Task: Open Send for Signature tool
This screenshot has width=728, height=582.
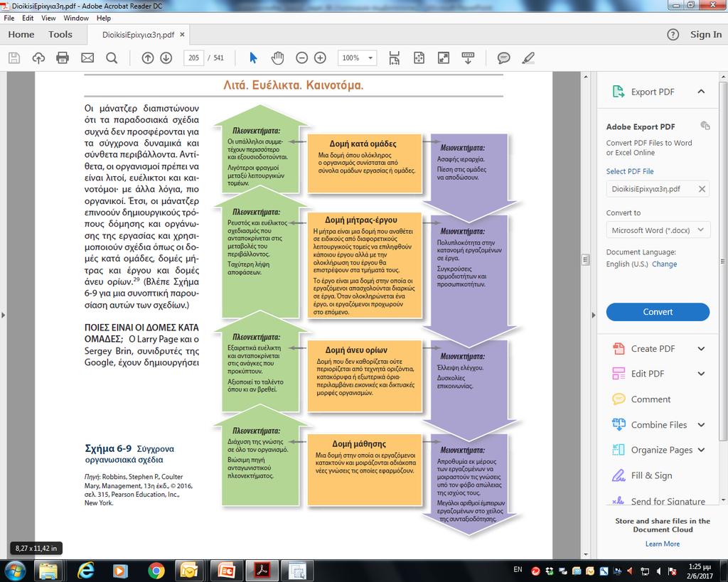Action: tap(658, 501)
